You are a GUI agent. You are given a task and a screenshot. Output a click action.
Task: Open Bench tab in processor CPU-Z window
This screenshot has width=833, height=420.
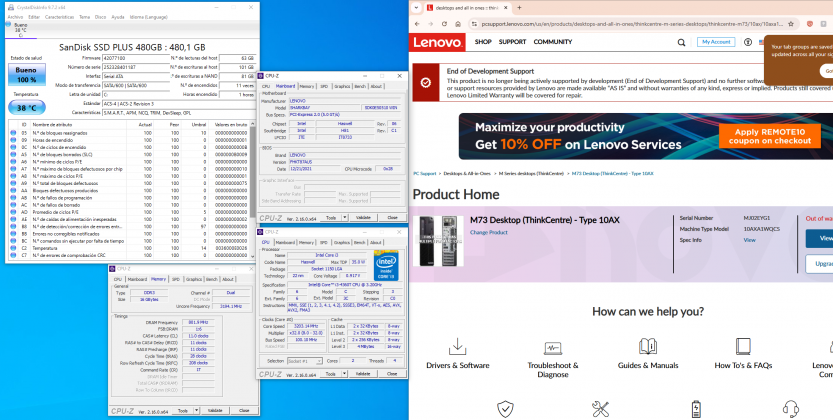pos(360,243)
